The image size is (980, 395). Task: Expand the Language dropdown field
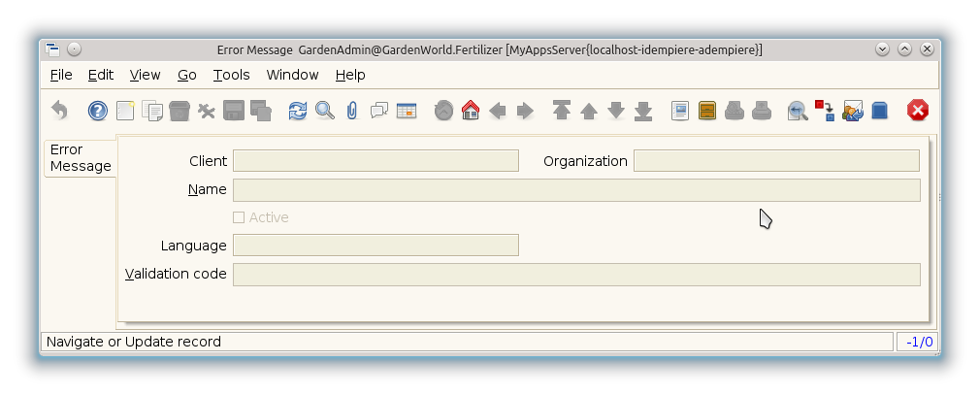click(x=376, y=246)
